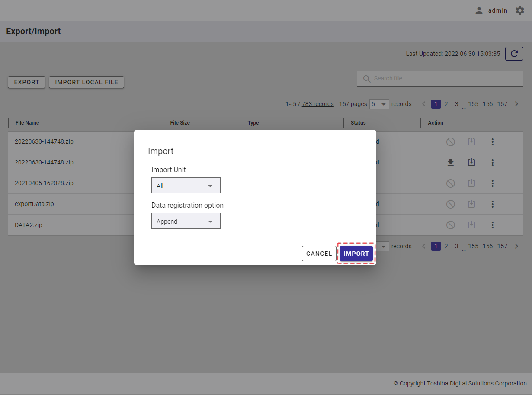The image size is (532, 395).
Task: Jump to page 157 in top pagination
Action: click(502, 104)
